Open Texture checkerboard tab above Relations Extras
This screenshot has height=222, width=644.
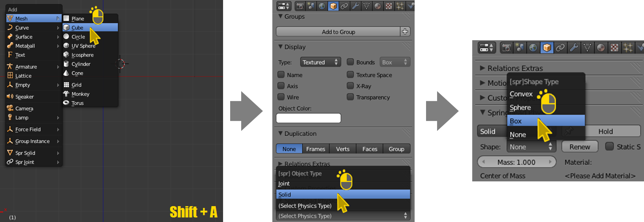(614, 48)
